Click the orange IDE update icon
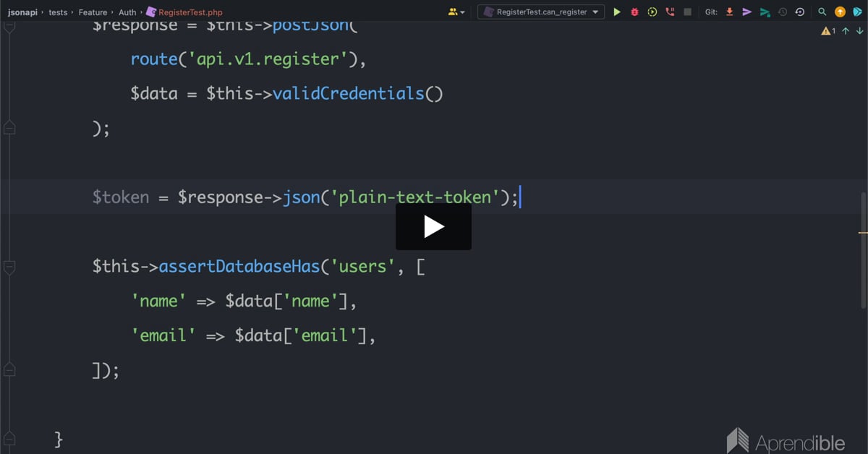The image size is (868, 454). (840, 12)
